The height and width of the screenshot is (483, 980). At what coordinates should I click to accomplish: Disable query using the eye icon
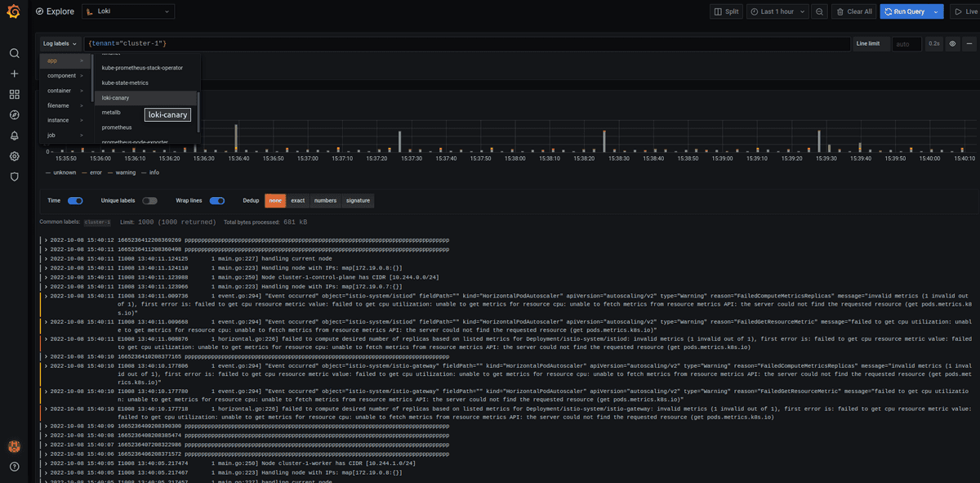coord(952,43)
